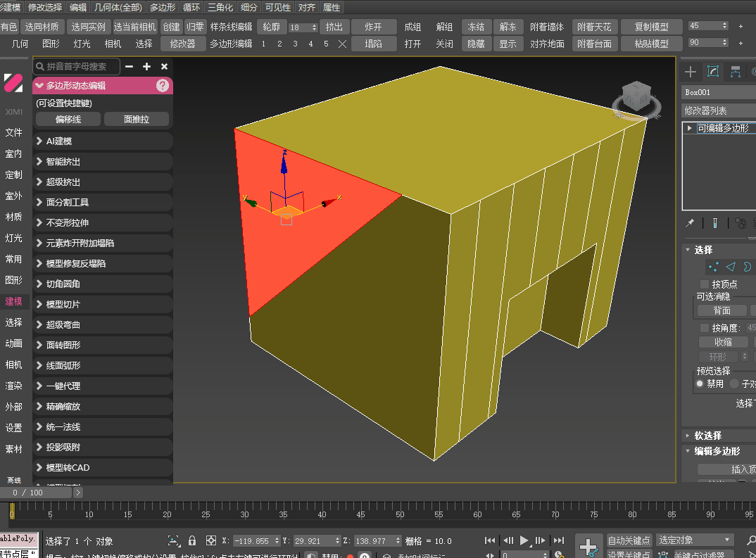
Task: Enable the 按角度 checkbox
Action: click(x=705, y=328)
